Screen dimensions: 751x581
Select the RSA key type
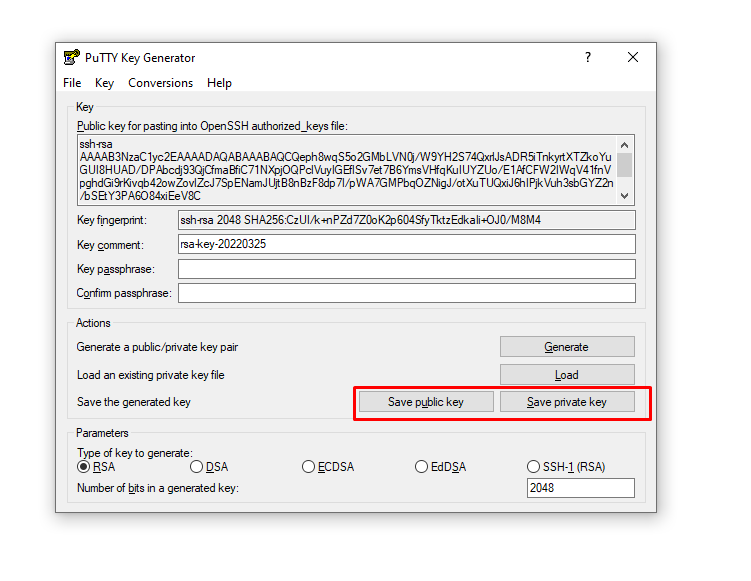(96, 467)
